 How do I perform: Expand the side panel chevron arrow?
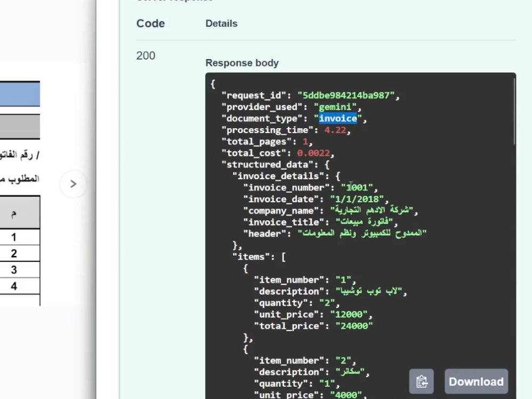click(73, 184)
